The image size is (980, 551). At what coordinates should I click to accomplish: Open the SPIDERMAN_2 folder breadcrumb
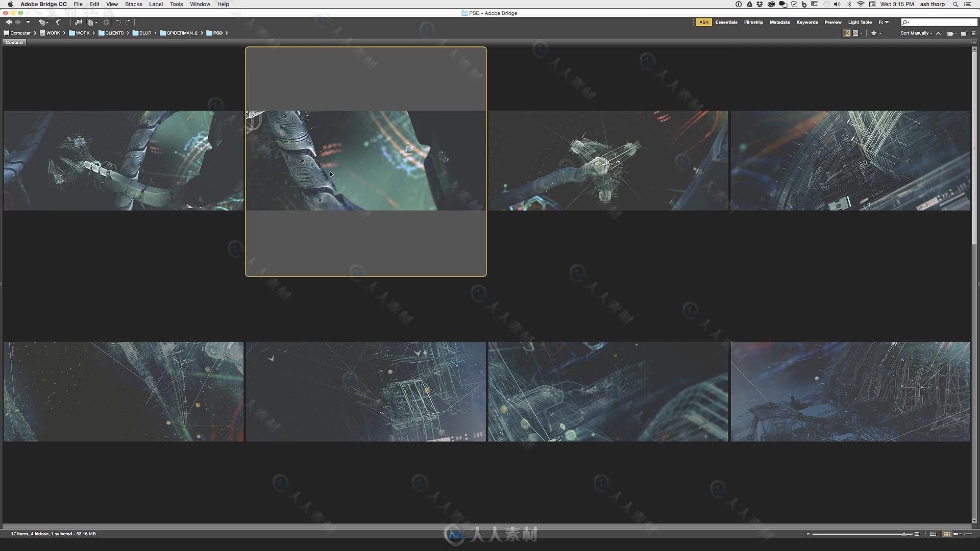click(x=179, y=33)
